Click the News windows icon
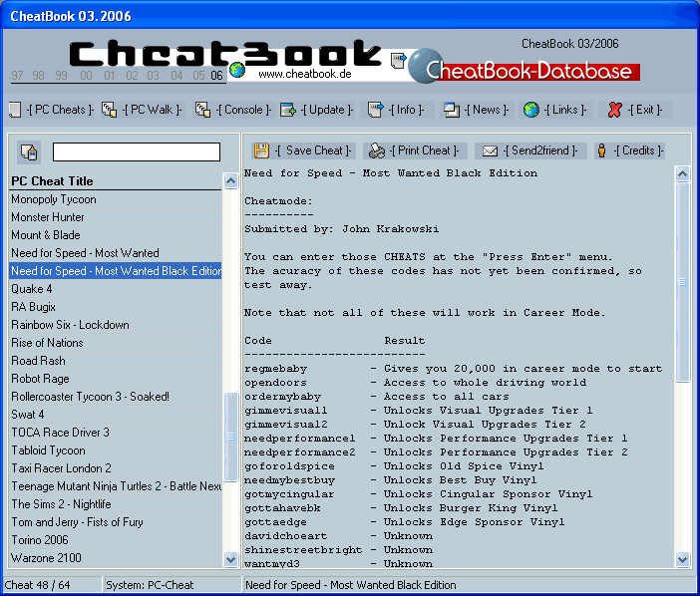The height and width of the screenshot is (596, 700). tap(452, 110)
